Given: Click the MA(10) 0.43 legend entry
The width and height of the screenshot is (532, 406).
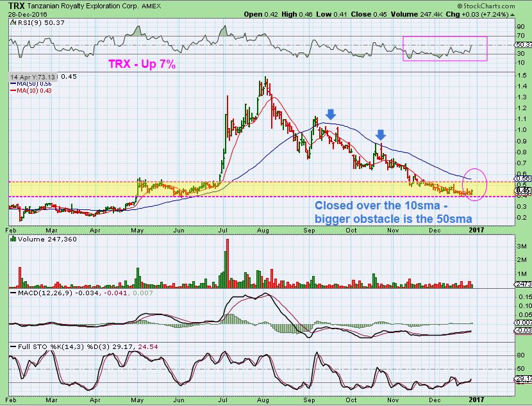Looking at the screenshot, I should [34, 90].
